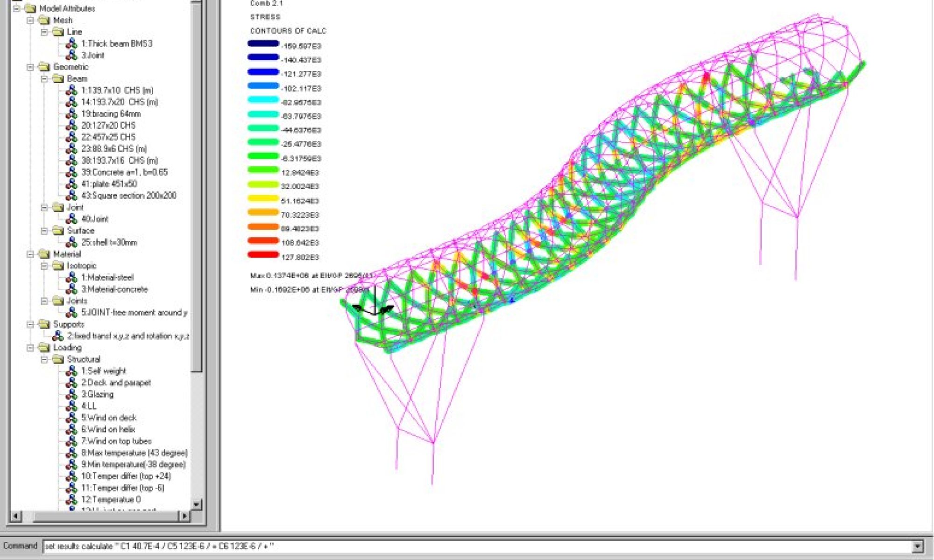934x560 pixels.
Task: Collapse the Loading folder node
Action: click(x=30, y=348)
